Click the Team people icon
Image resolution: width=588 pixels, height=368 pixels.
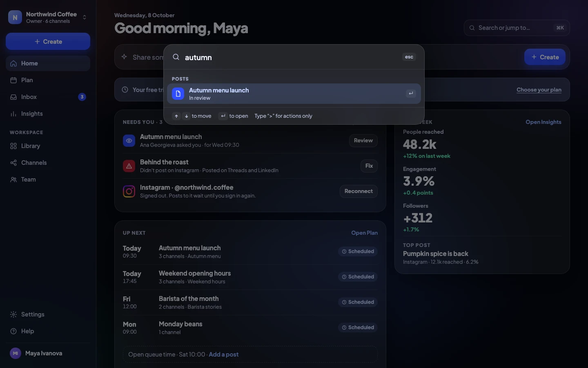point(13,180)
